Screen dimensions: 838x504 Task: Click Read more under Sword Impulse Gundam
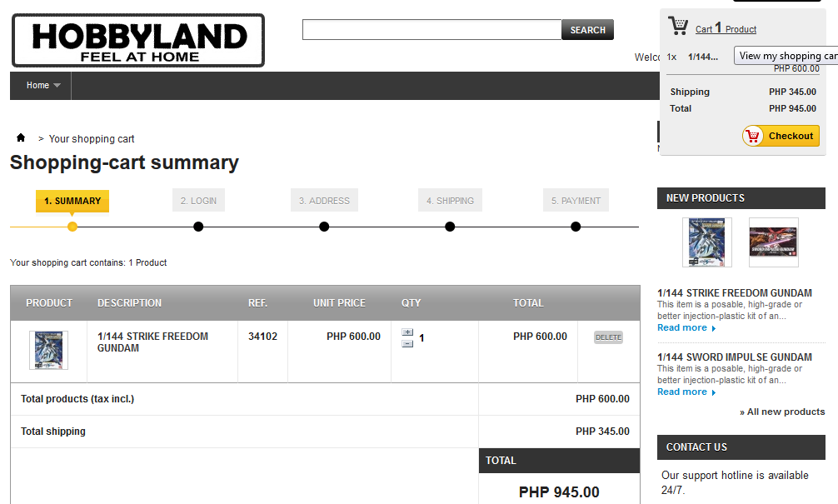click(x=686, y=392)
